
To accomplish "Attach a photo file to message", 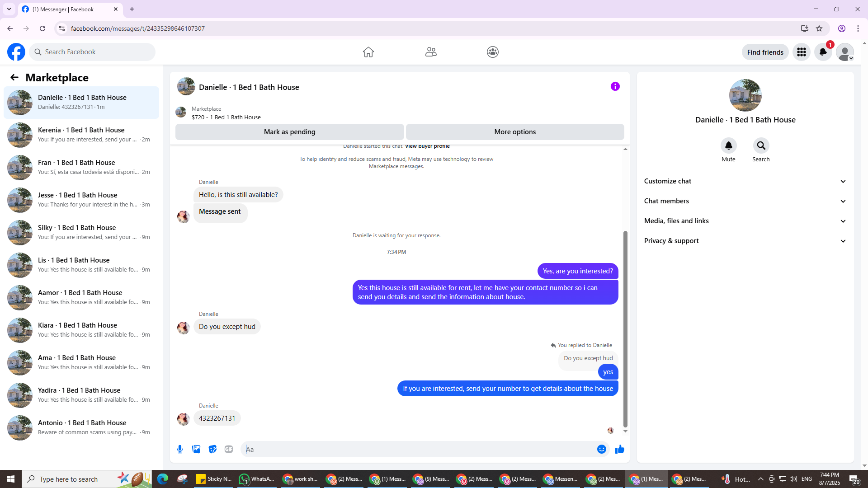I will coord(196,449).
